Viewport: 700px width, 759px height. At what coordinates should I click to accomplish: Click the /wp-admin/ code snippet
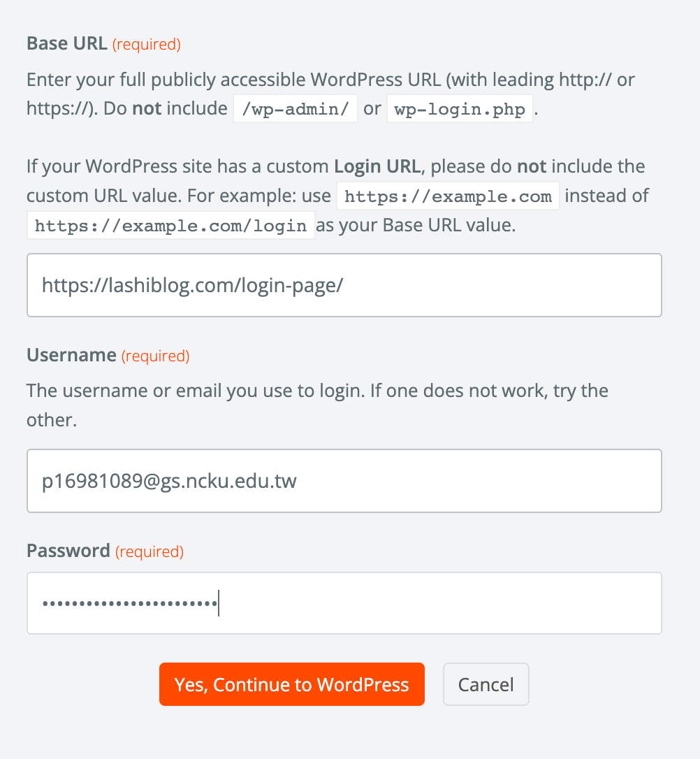coord(295,110)
